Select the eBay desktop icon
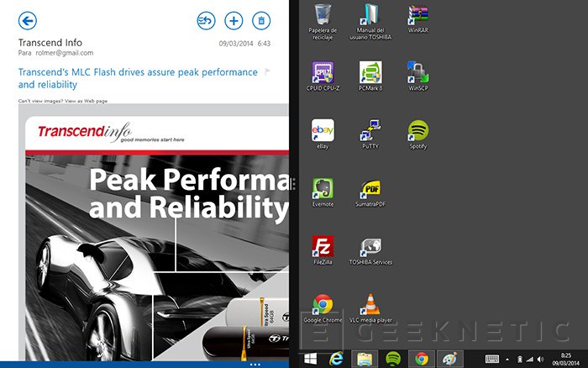The image size is (588, 368). tap(323, 134)
